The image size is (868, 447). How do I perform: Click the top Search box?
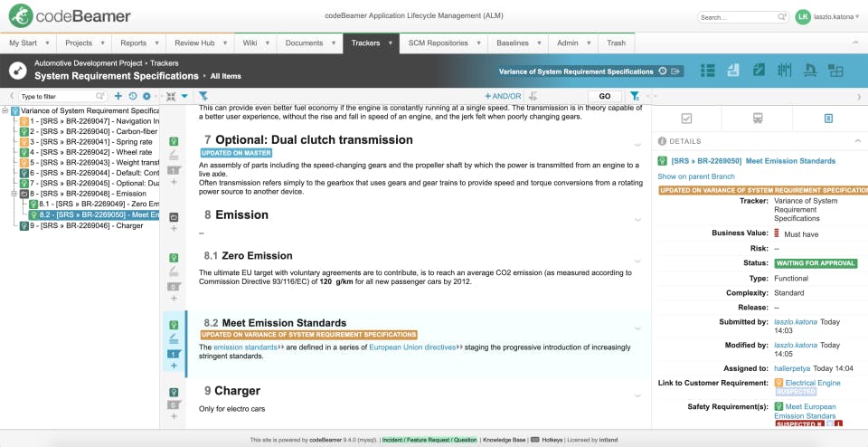(x=741, y=17)
